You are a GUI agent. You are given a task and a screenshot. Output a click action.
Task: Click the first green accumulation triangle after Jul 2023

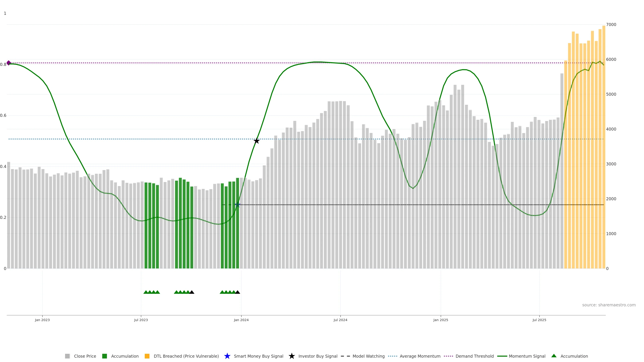tap(146, 292)
